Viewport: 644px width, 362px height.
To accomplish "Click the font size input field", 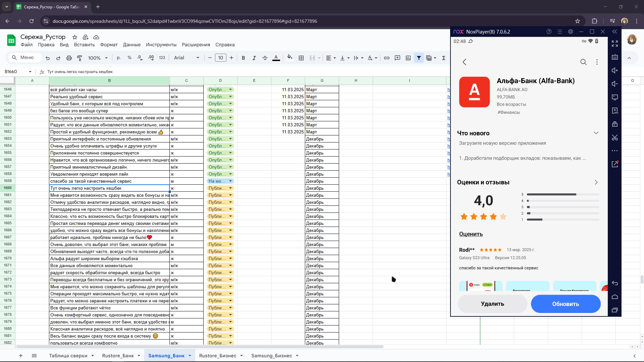I will 220,58.
